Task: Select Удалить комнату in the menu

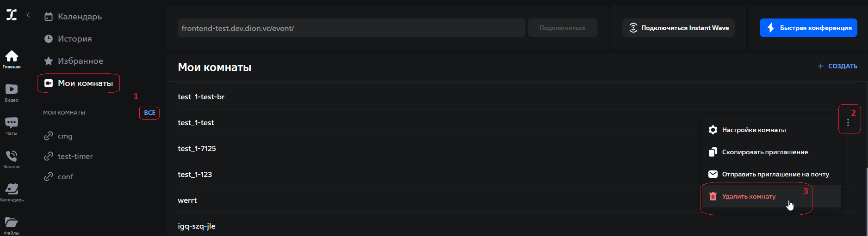Action: click(x=749, y=196)
